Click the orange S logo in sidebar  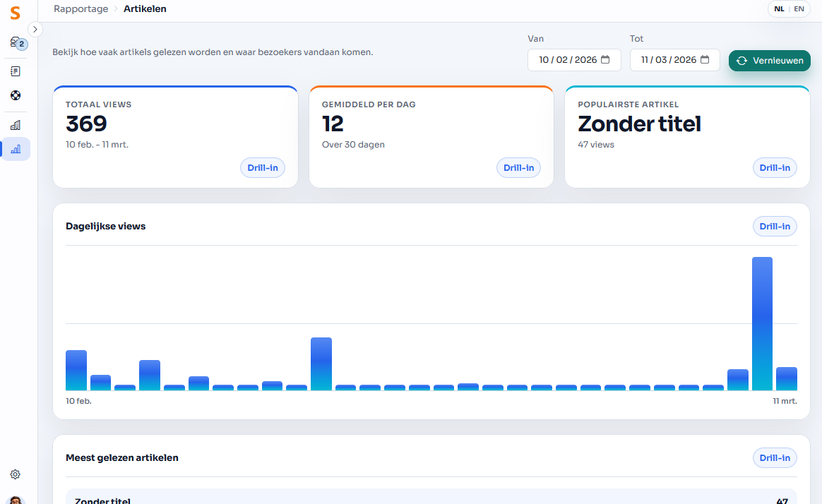pyautogui.click(x=15, y=13)
